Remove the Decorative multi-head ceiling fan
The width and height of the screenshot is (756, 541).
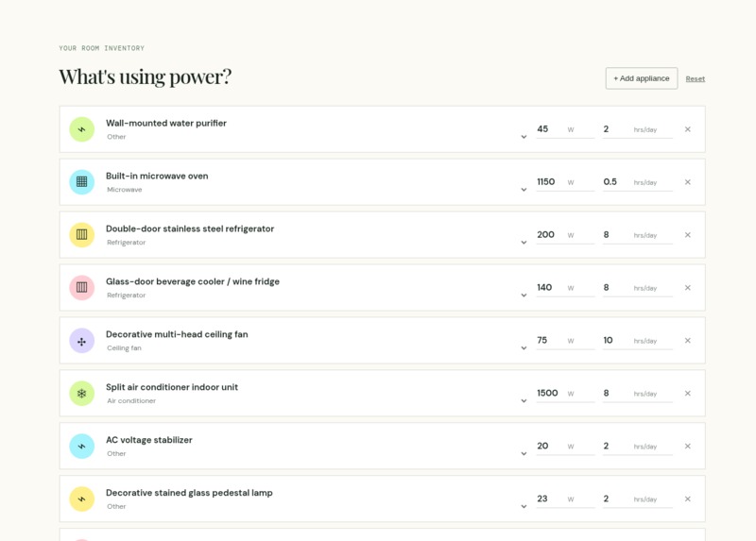tap(688, 341)
